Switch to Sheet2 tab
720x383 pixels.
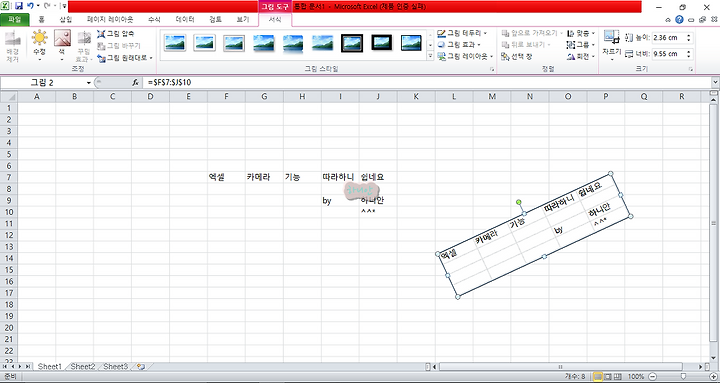[83, 366]
